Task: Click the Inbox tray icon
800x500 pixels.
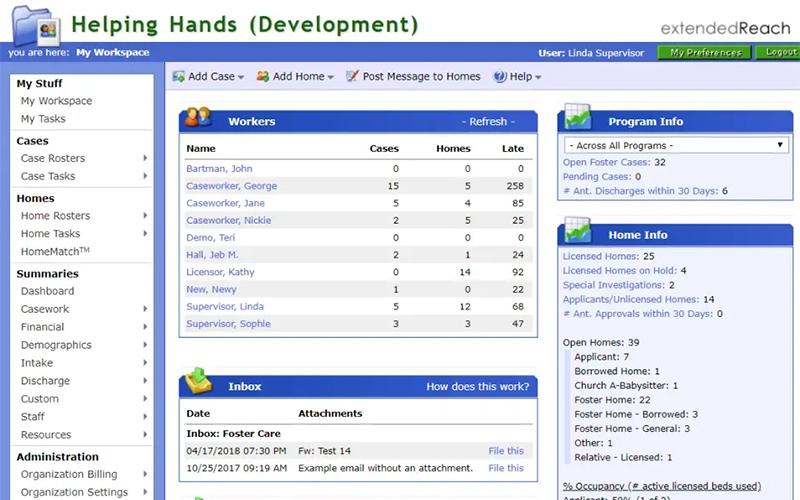Action: tap(198, 382)
